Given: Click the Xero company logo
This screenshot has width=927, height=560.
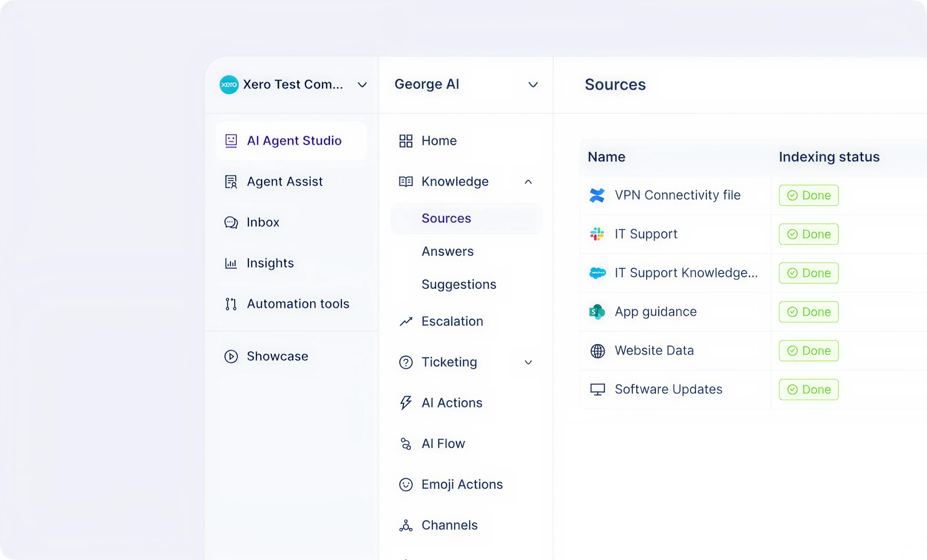Looking at the screenshot, I should pos(229,85).
